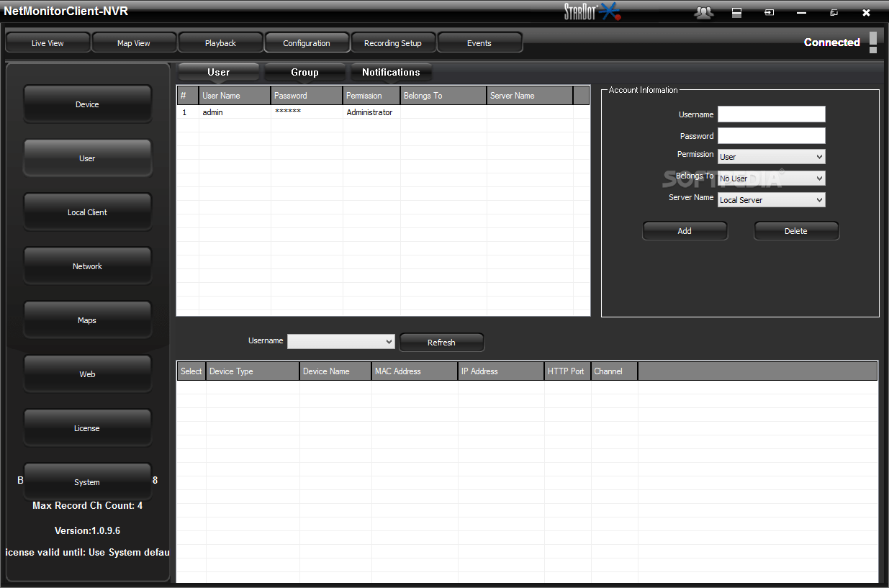Image resolution: width=889 pixels, height=588 pixels.
Task: Switch to the Playback tab
Action: (220, 42)
